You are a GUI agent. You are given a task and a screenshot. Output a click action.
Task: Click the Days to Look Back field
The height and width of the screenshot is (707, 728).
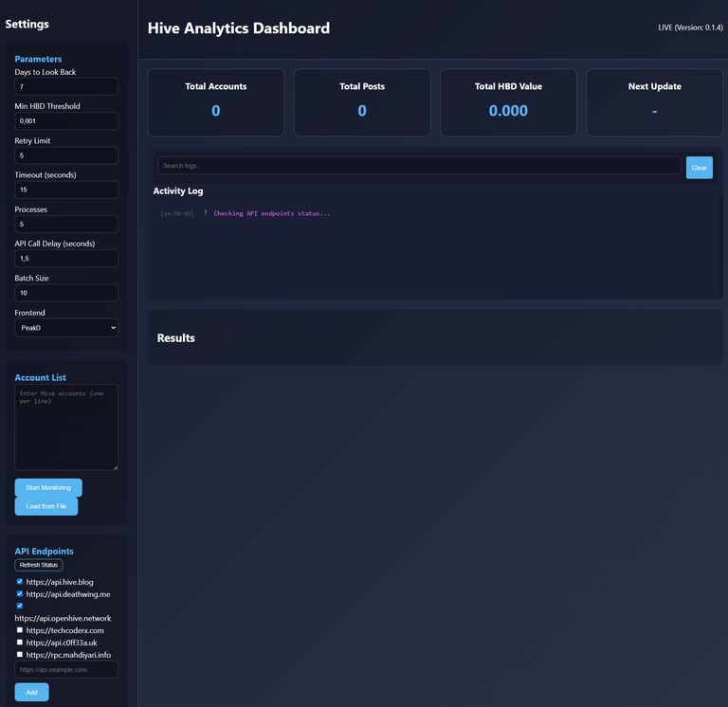pos(66,87)
